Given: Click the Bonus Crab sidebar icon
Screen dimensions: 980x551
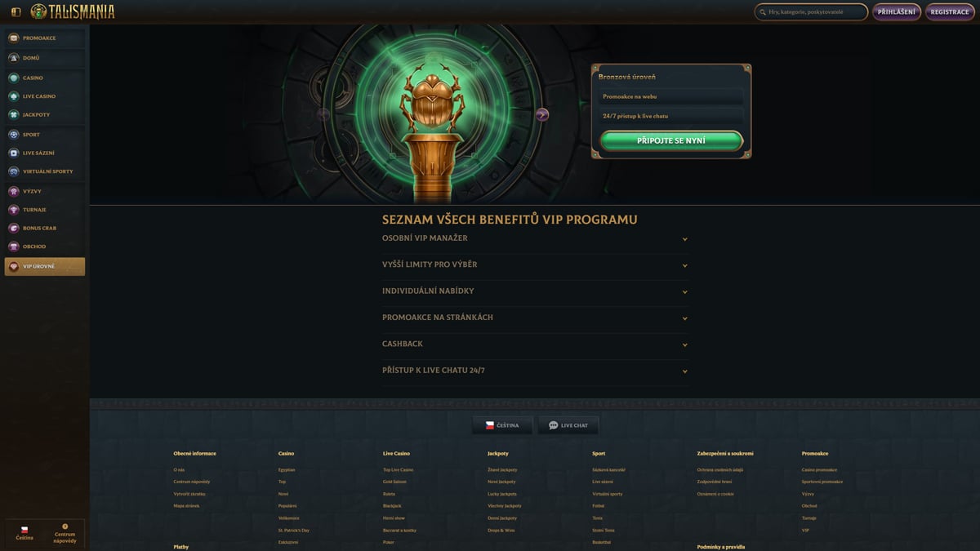Looking at the screenshot, I should [x=14, y=228].
